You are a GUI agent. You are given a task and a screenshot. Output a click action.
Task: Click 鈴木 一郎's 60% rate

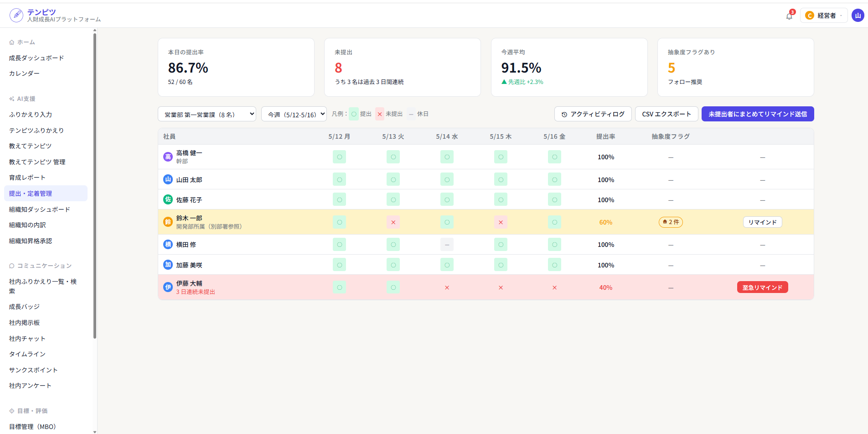(606, 222)
